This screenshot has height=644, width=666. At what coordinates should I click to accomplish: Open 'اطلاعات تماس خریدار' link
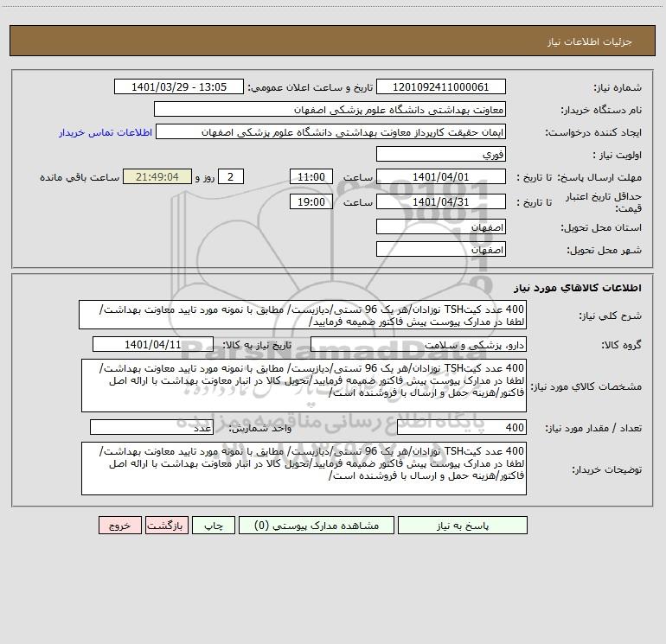pyautogui.click(x=106, y=132)
